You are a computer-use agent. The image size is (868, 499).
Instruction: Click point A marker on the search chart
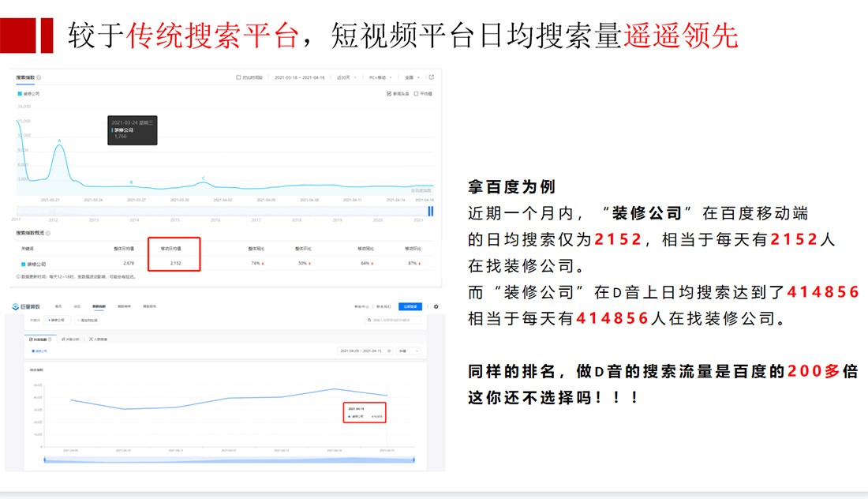pos(59,144)
